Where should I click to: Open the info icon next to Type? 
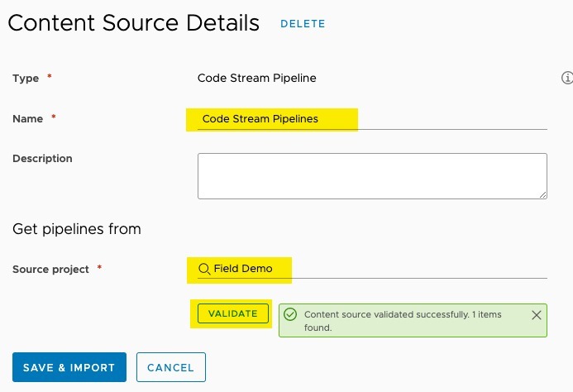coord(567,78)
